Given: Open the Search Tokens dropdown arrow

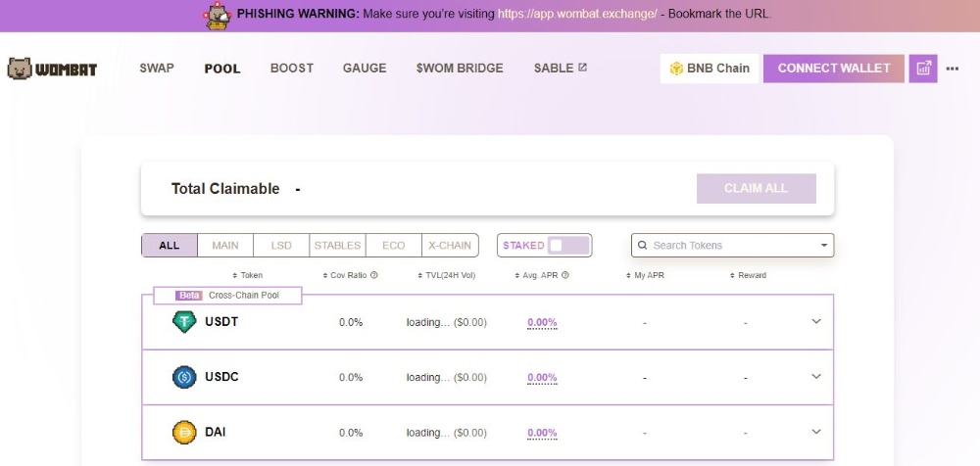Looking at the screenshot, I should [823, 246].
